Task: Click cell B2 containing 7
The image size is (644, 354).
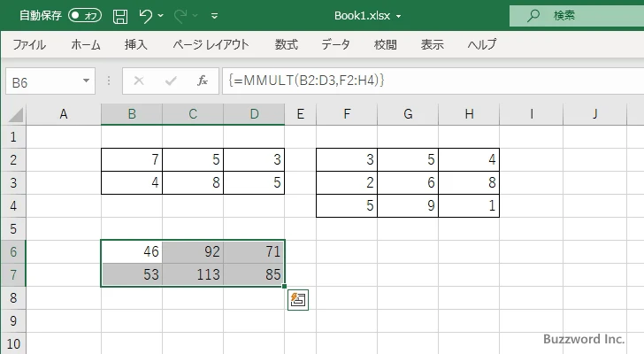Action: (132, 160)
